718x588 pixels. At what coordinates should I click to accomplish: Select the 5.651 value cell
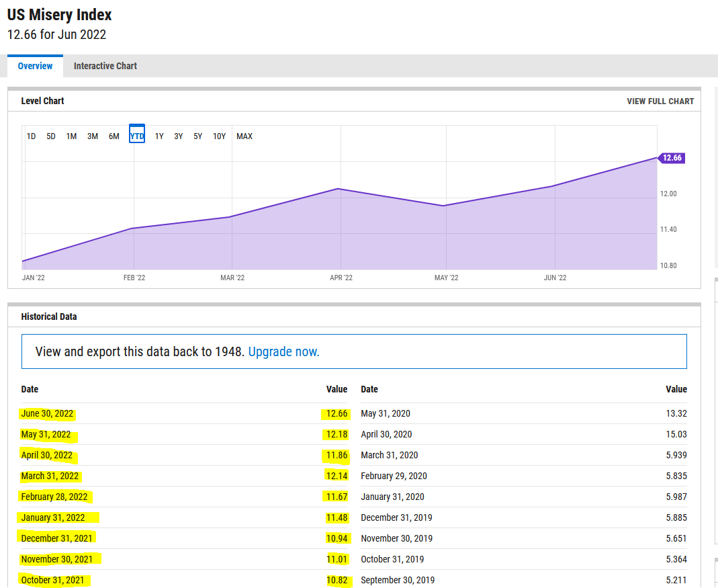point(676,538)
